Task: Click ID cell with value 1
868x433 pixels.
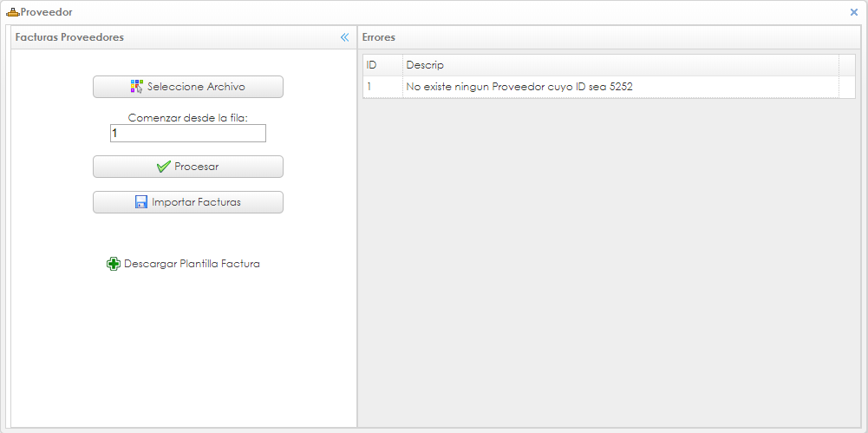Action: [382, 87]
